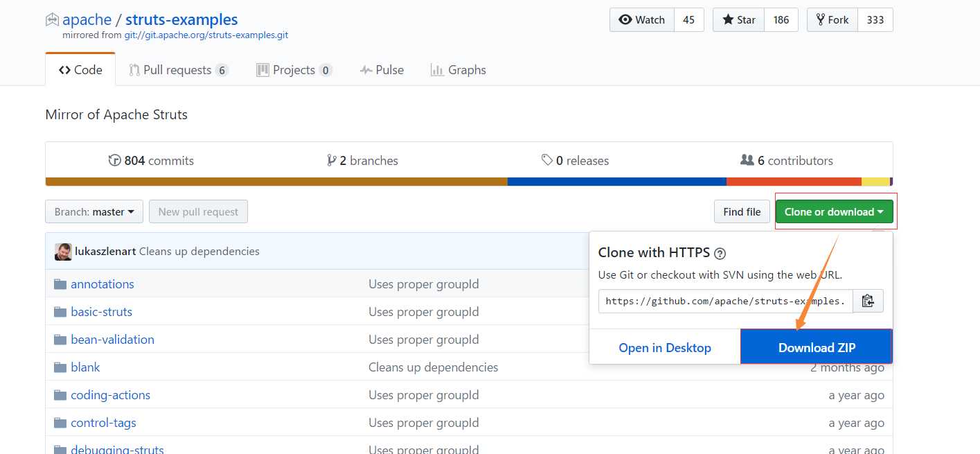Open the Pull requests tab

click(x=178, y=70)
